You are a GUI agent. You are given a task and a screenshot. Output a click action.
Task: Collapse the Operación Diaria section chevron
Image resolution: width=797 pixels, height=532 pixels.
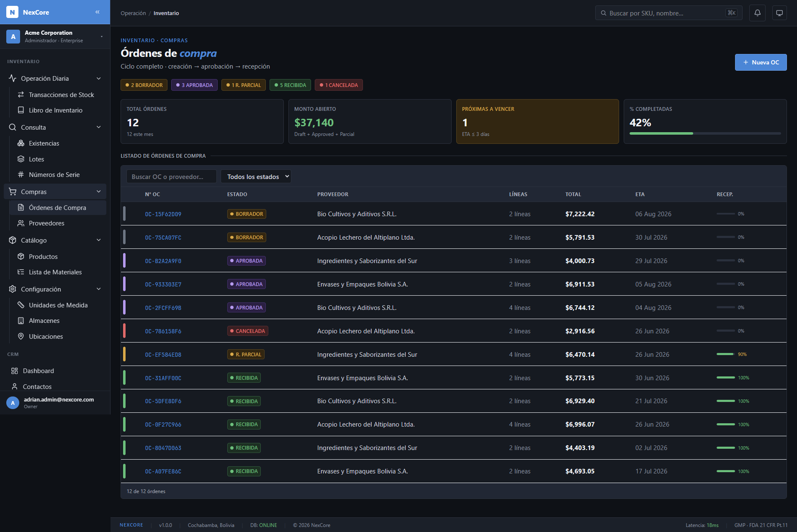(99, 78)
